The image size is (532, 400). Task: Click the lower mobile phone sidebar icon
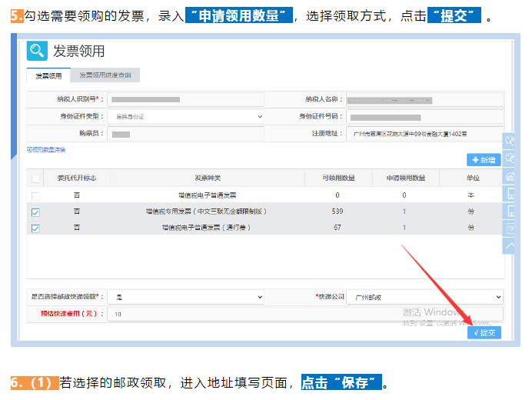point(511,211)
